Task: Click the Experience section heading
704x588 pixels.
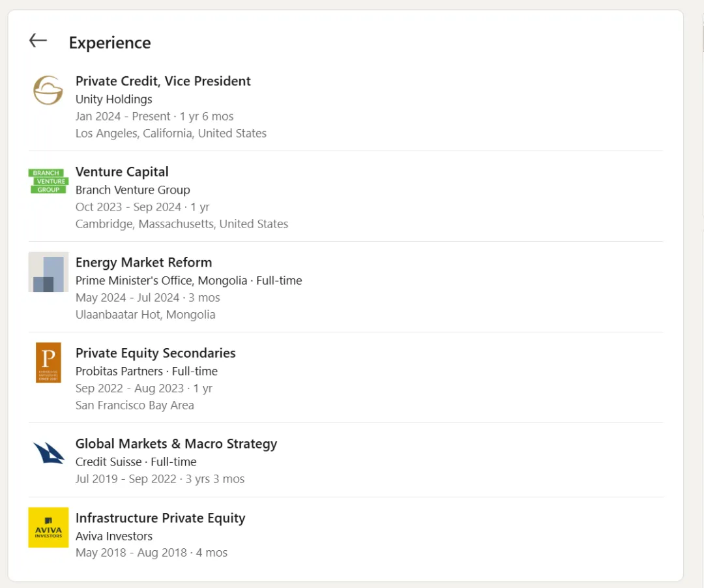Action: tap(110, 43)
